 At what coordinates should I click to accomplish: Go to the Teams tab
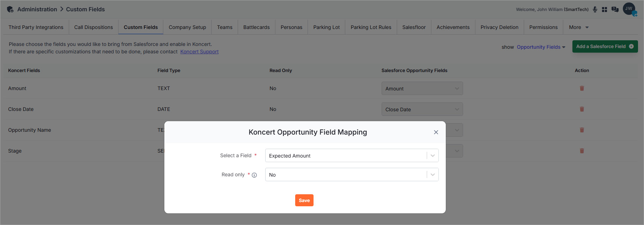(x=225, y=27)
